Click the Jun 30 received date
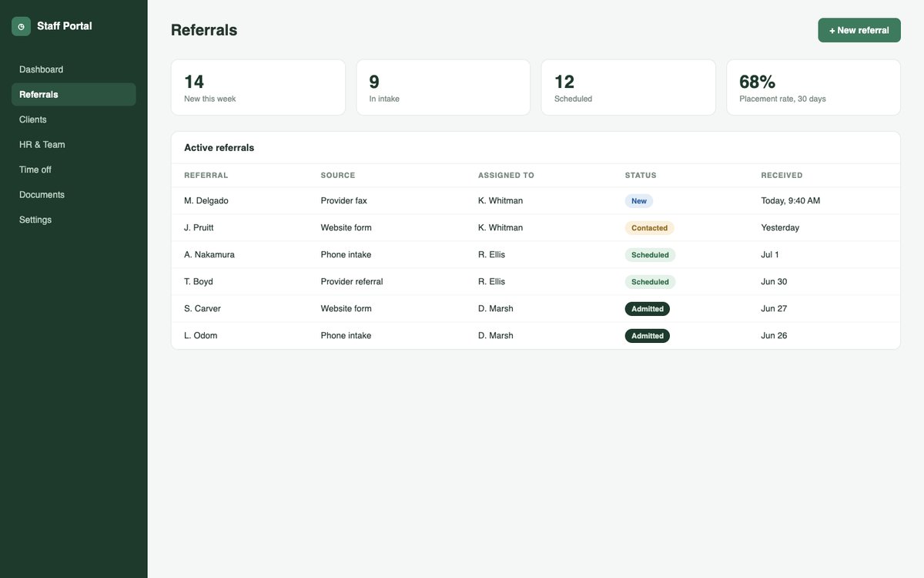Image resolution: width=924 pixels, height=578 pixels. pos(775,281)
